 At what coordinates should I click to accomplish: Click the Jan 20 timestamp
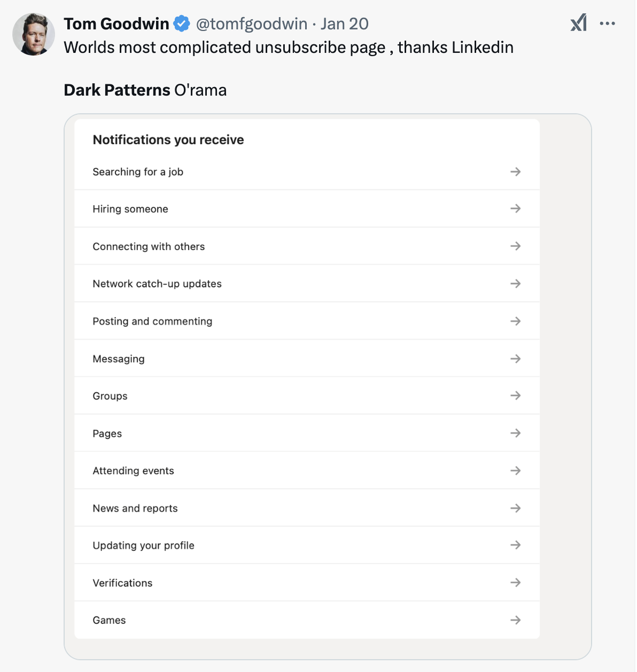point(345,24)
